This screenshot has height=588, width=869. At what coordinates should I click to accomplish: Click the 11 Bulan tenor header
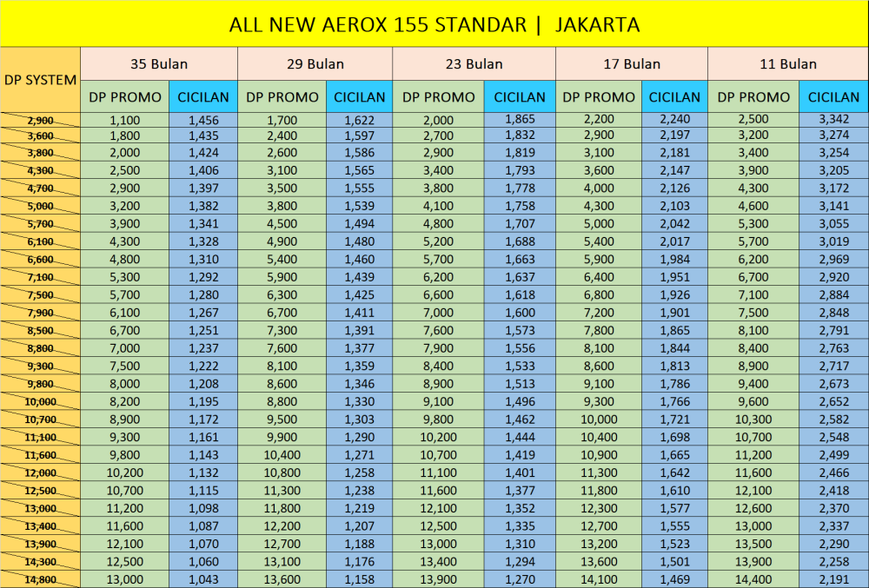788,64
